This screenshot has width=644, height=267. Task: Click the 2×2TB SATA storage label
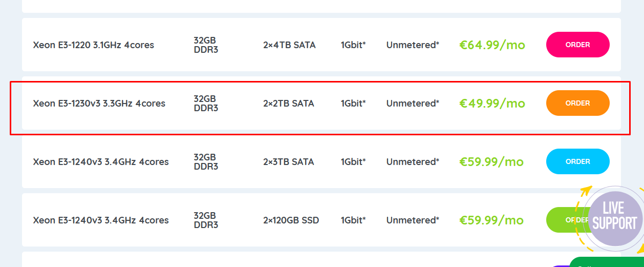pos(289,104)
